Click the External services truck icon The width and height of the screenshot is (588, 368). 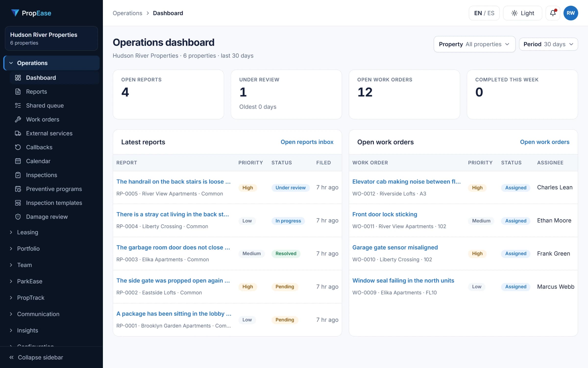[18, 133]
